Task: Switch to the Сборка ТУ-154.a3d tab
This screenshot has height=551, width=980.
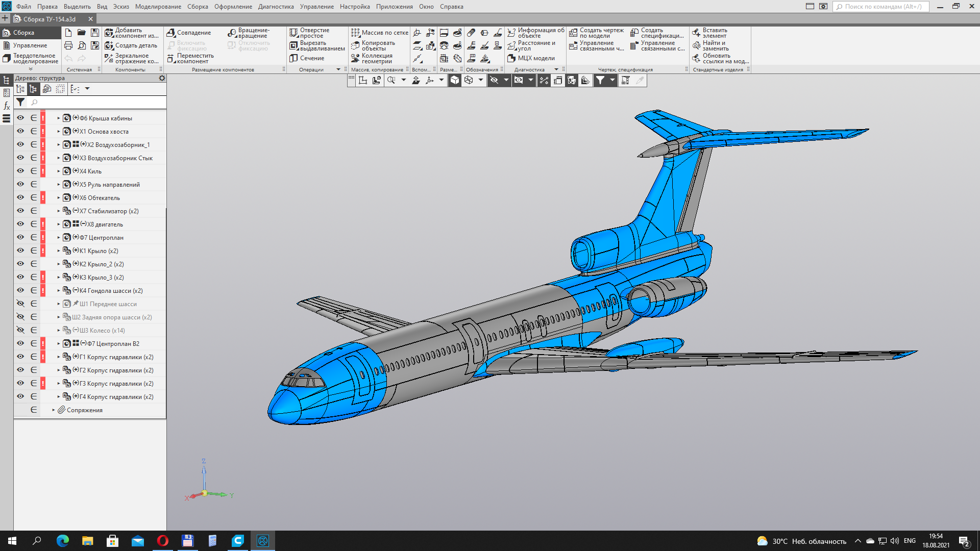Action: 50,19
